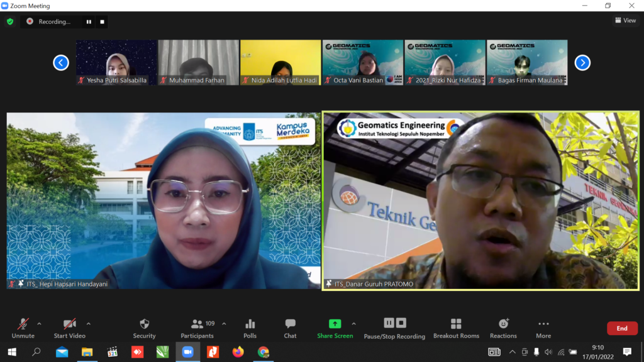Pause recording from bottom toolbar
Image resolution: width=644 pixels, height=362 pixels.
(x=389, y=323)
